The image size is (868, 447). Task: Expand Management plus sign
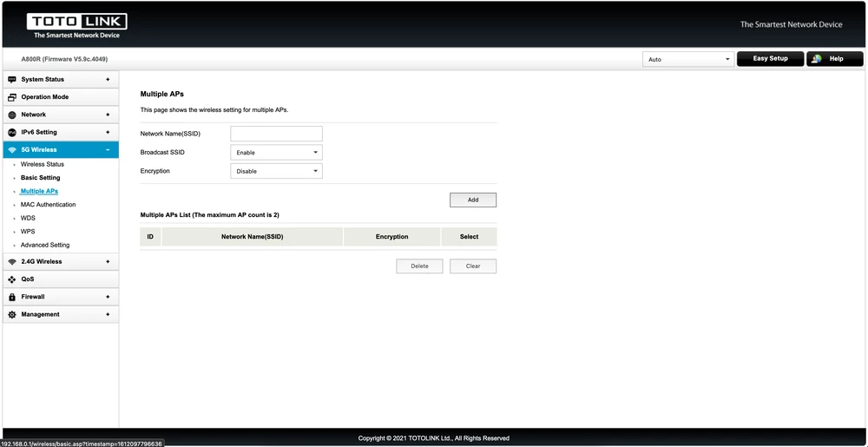pos(108,314)
